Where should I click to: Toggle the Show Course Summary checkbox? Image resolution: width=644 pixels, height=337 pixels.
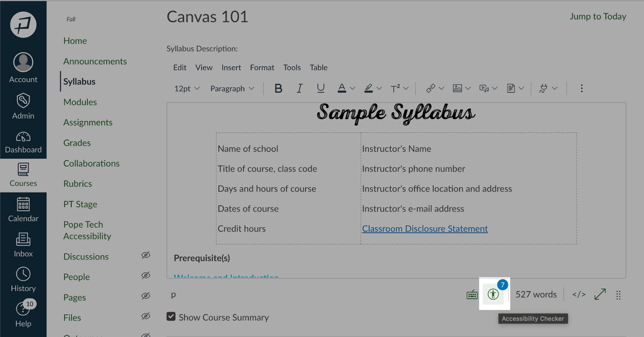(171, 317)
